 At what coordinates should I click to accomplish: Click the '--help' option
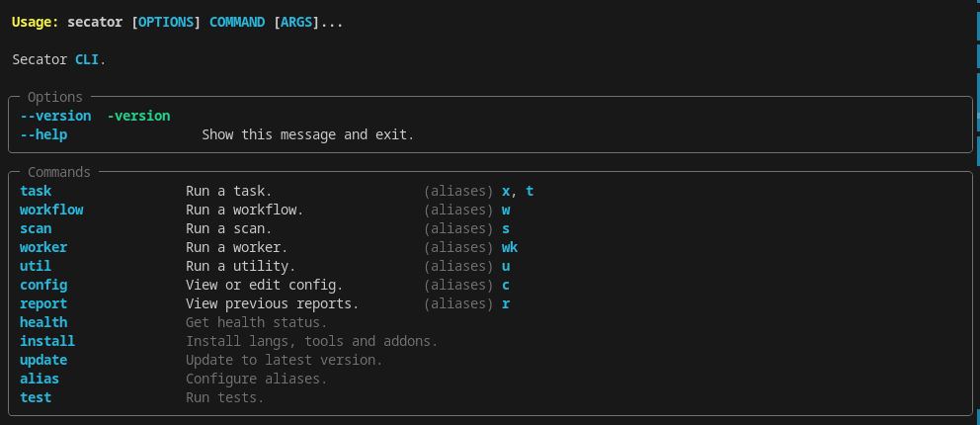point(43,135)
